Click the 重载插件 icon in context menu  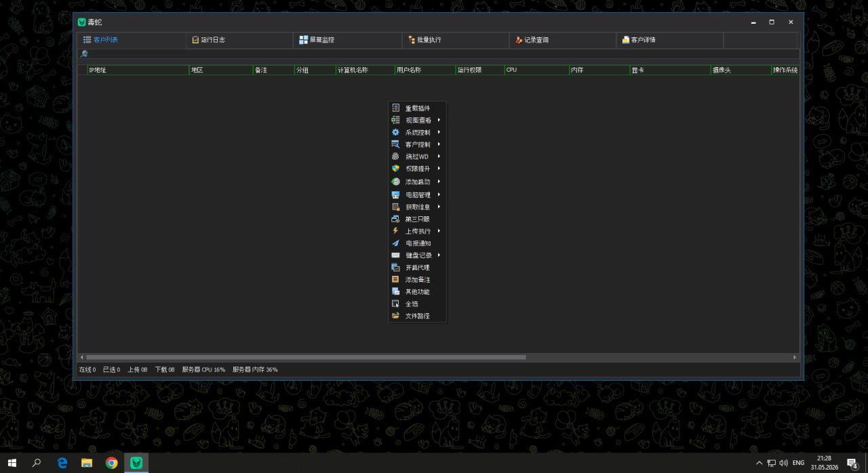[396, 108]
